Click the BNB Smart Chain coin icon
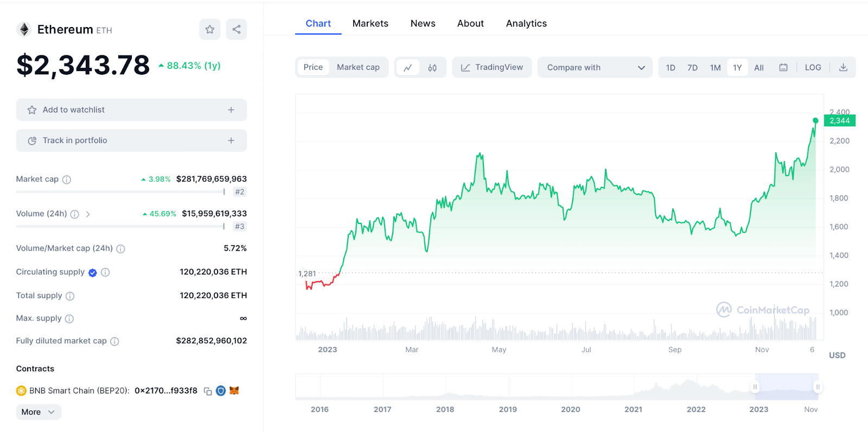The height and width of the screenshot is (432, 868). (21, 391)
